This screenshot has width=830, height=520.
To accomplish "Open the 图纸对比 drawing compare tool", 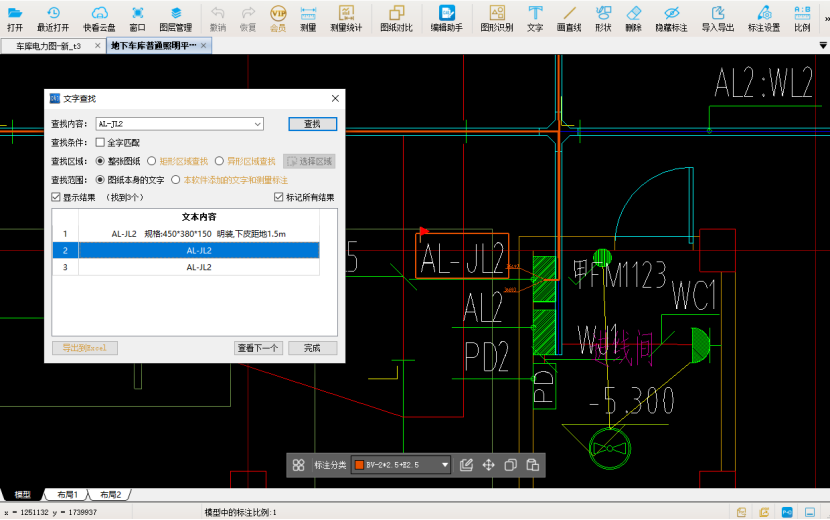I will click(396, 18).
